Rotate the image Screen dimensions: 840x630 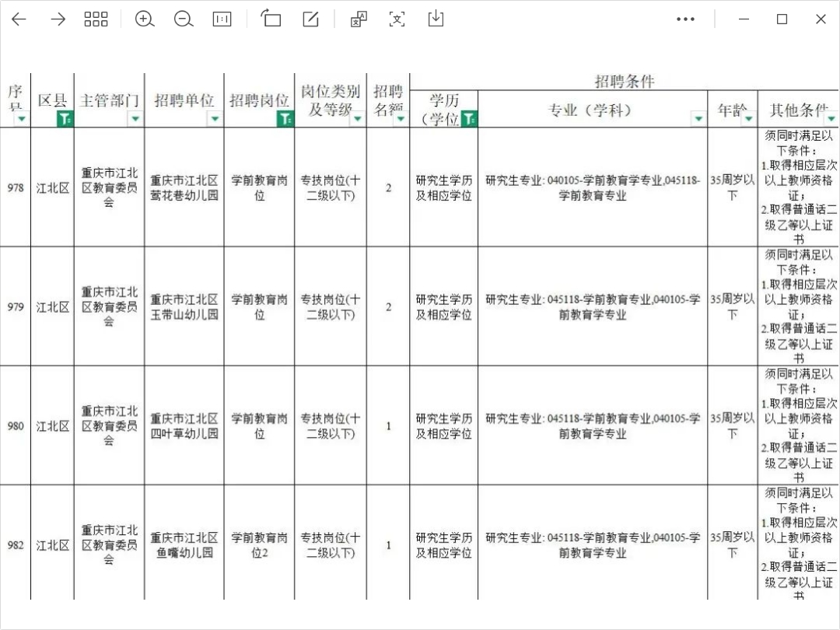click(271, 19)
